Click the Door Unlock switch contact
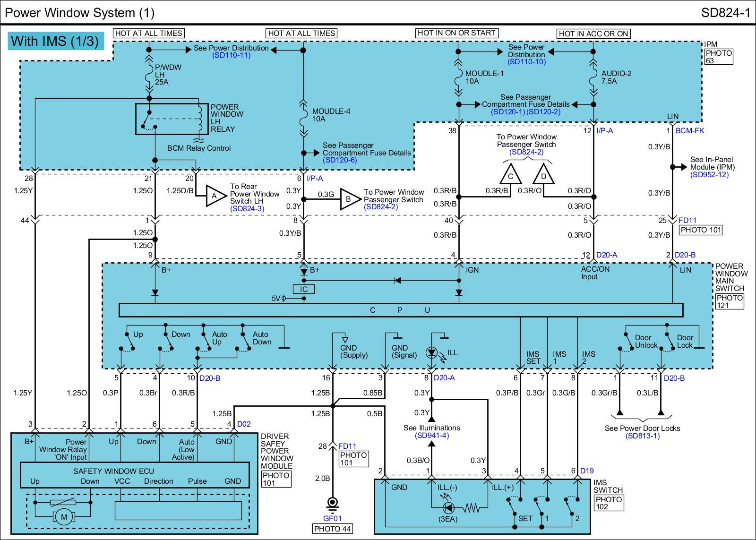Image resolution: width=756 pixels, height=540 pixels. (x=627, y=342)
